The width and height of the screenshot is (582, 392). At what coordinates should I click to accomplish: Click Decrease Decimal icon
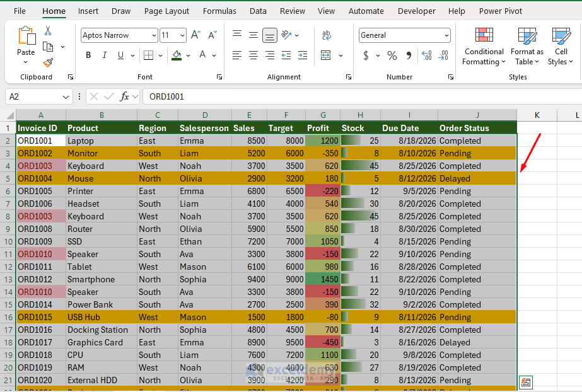tap(443, 55)
